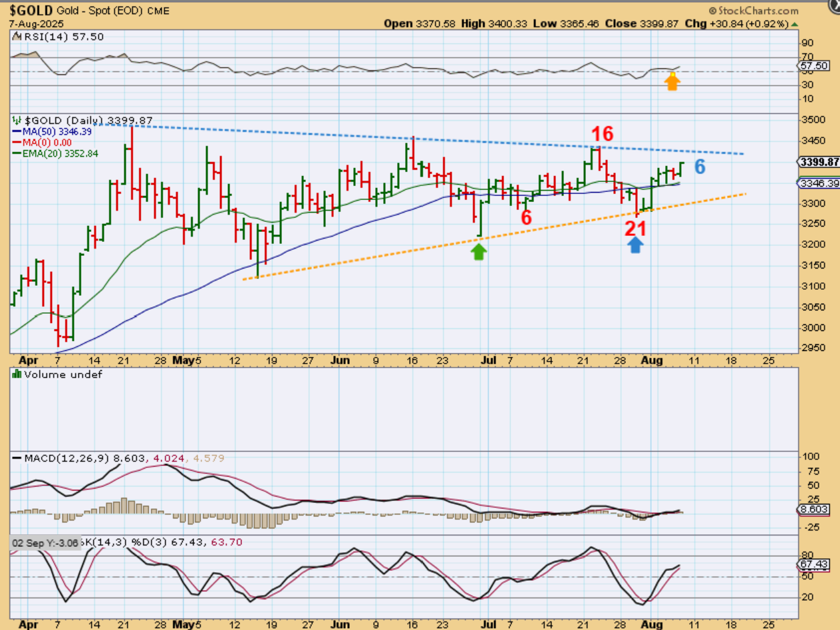Click the blue up arrow under 21

635,245
